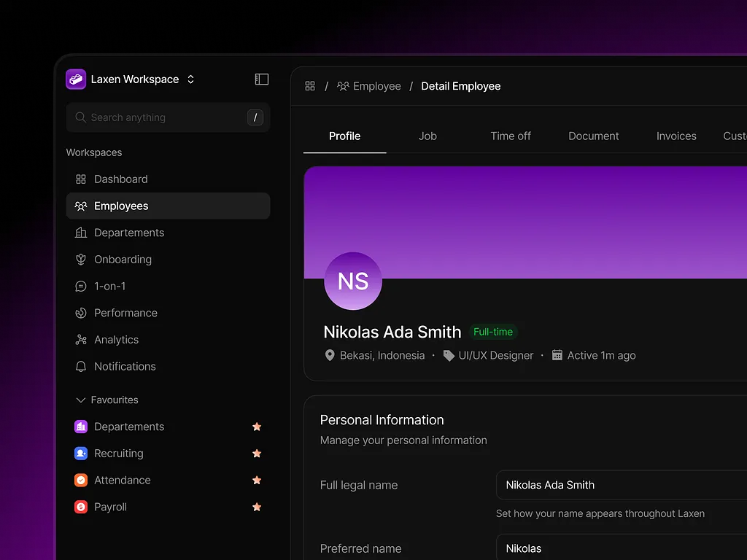The width and height of the screenshot is (747, 560).
Task: Click the NS avatar
Action: coord(353,281)
